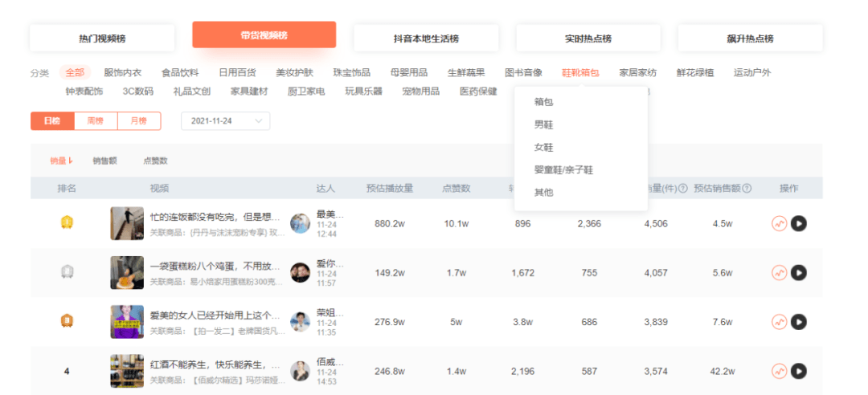Filter by 生鲜蔬果 category
Screen dimensions: 868x395
click(x=467, y=72)
